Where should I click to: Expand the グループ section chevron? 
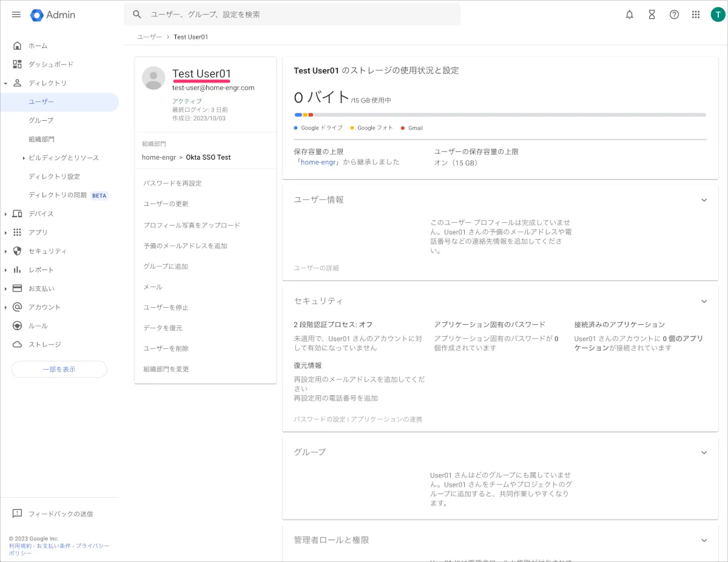click(704, 452)
